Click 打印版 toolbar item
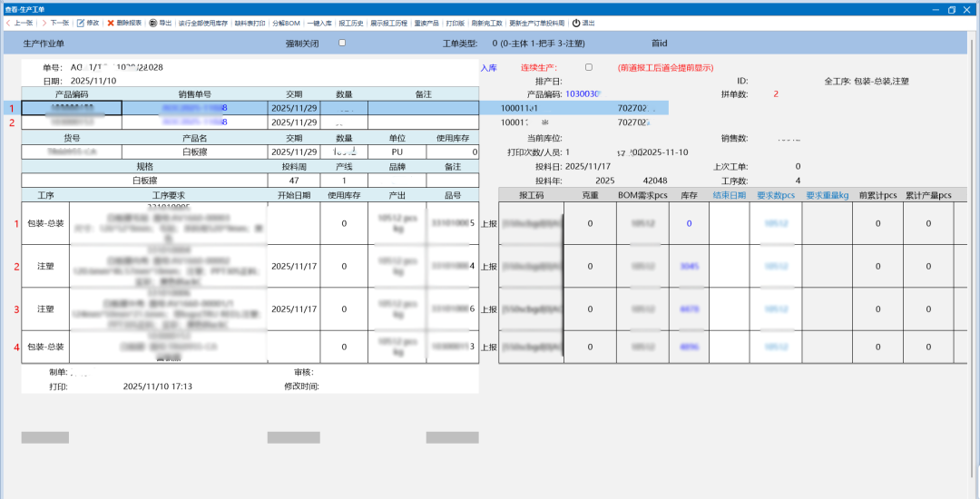Image resolution: width=980 pixels, height=499 pixels. click(455, 23)
